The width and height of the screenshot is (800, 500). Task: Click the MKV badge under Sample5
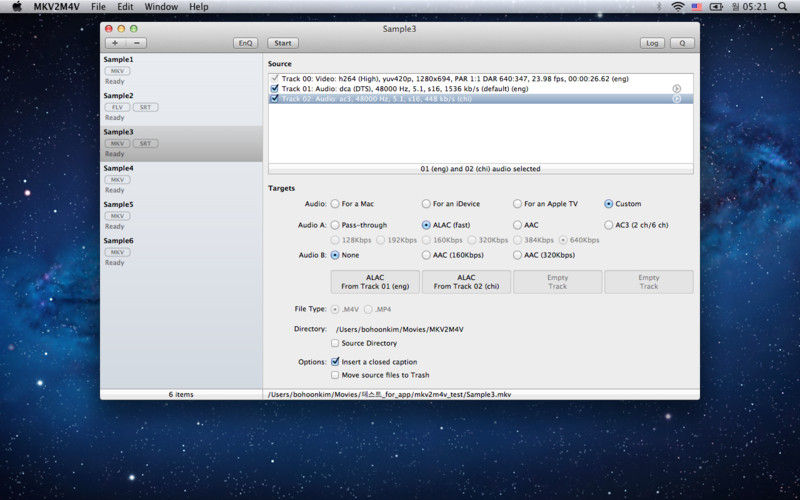pos(117,216)
